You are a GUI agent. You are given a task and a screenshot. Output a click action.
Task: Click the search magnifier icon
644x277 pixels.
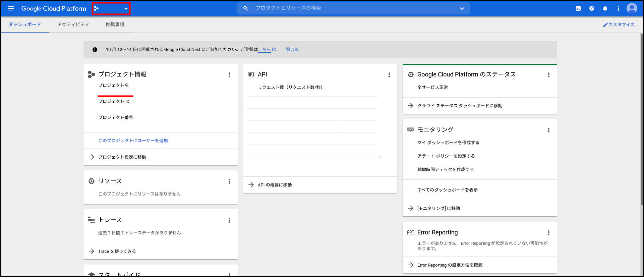[246, 8]
